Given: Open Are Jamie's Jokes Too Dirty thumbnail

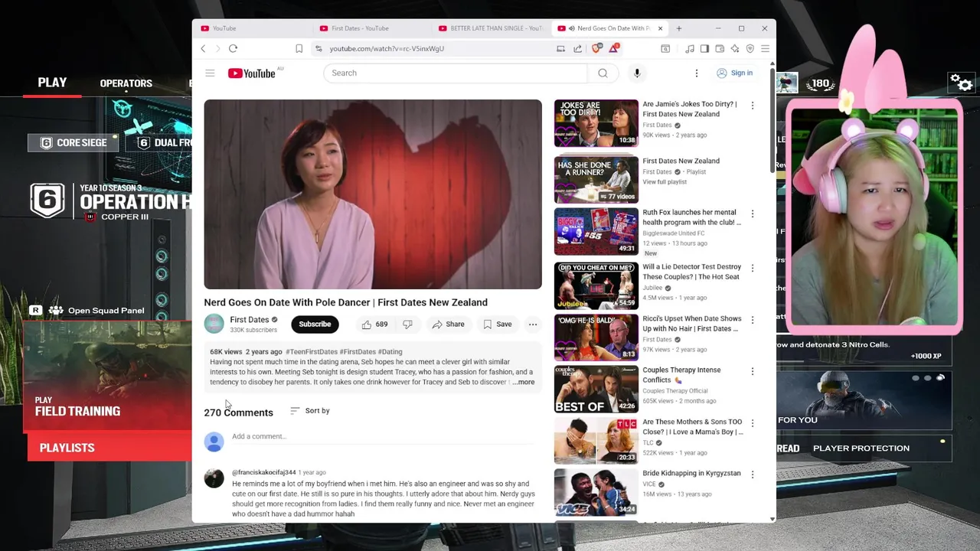Looking at the screenshot, I should point(596,123).
